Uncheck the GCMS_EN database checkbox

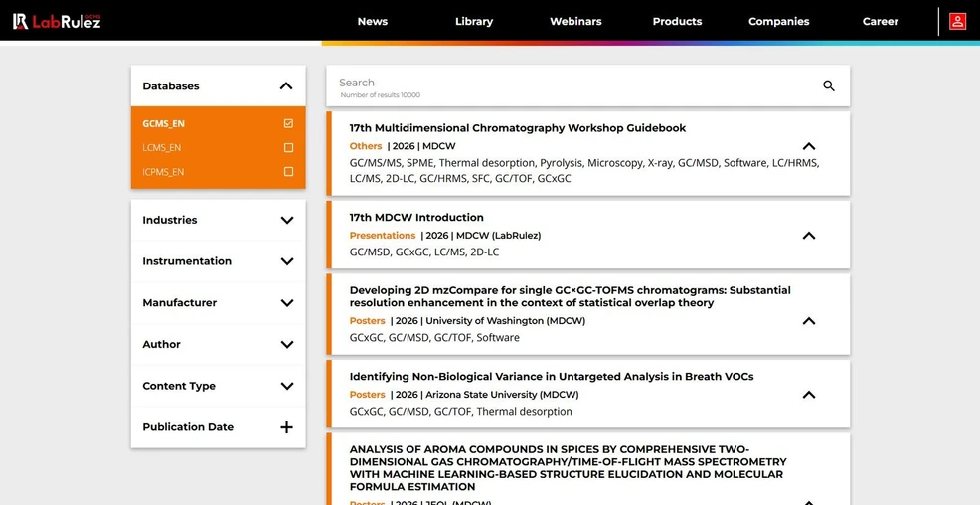[288, 124]
